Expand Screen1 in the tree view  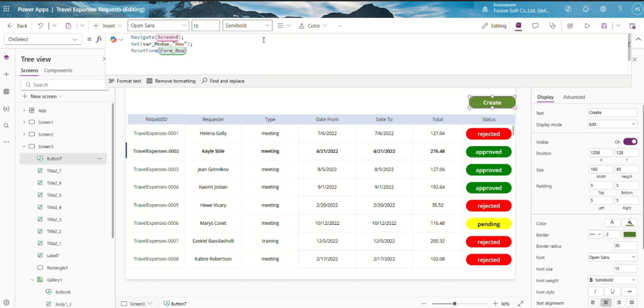pos(24,122)
